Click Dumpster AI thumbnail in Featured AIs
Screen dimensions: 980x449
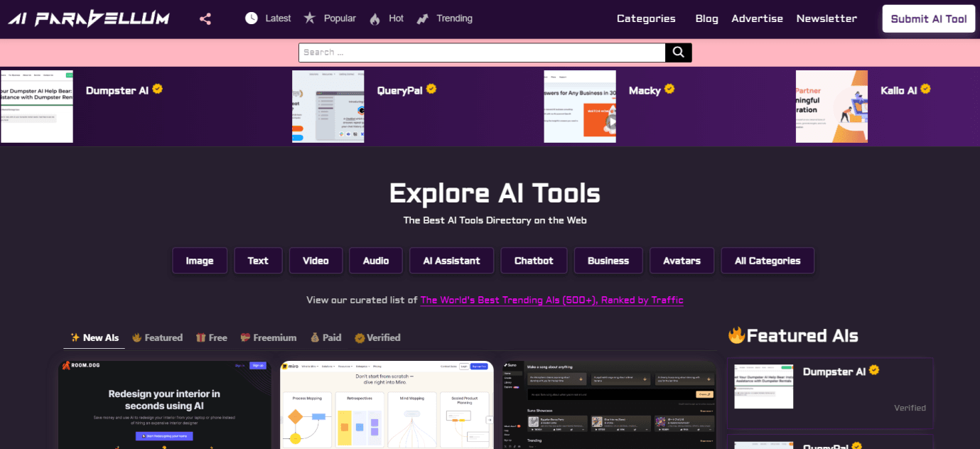pos(764,387)
